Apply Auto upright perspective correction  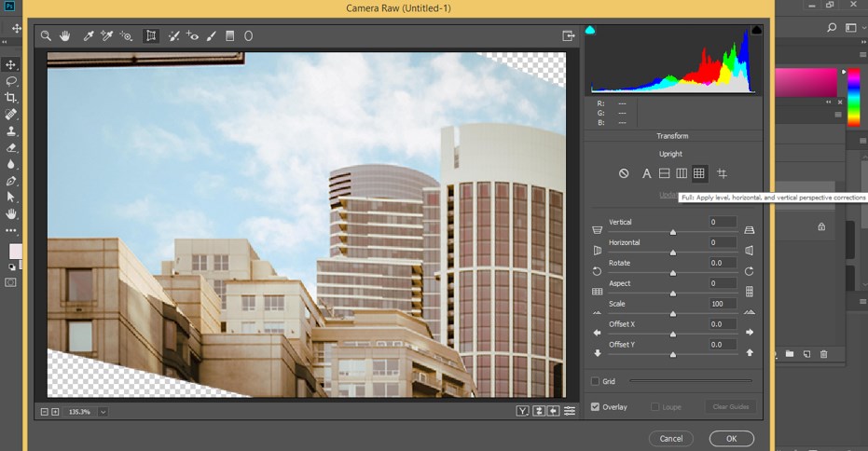pos(646,173)
